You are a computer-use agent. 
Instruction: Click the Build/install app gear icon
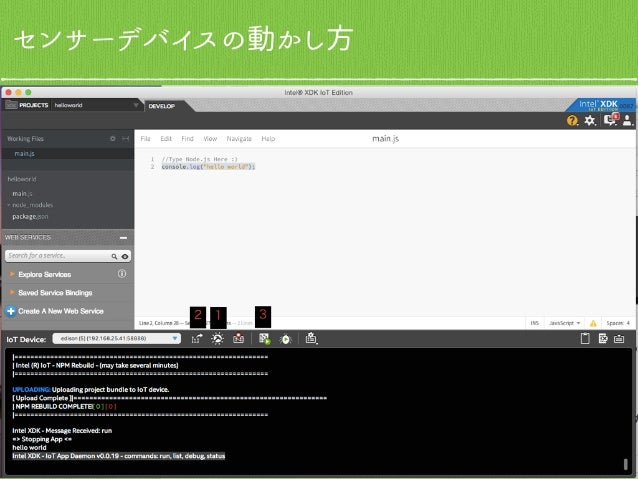point(217,339)
